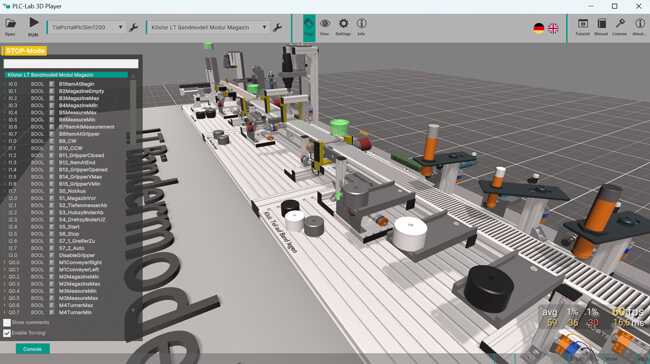Collapse Köster LT Bandmodell Modul Magazin header
650x364 pixels.
pos(66,75)
